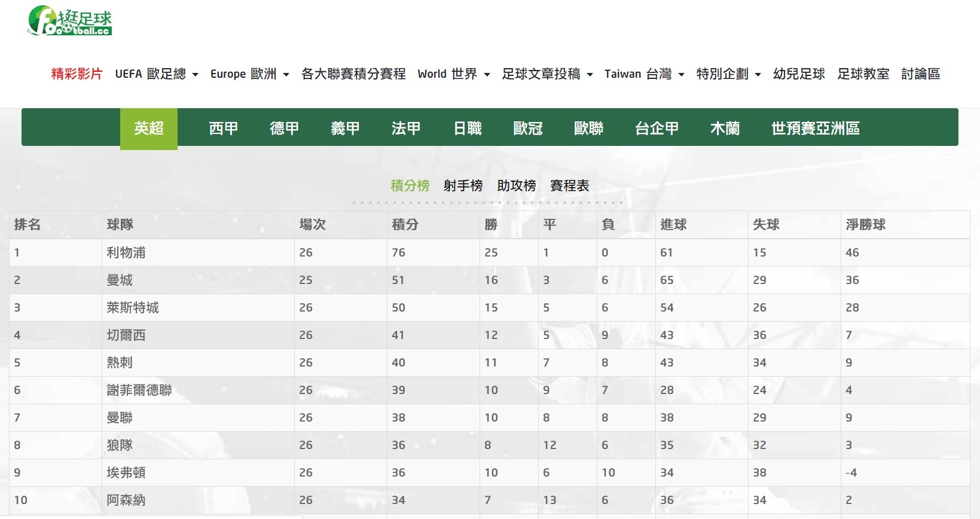Switch to the 德甲 league tab

pyautogui.click(x=285, y=129)
